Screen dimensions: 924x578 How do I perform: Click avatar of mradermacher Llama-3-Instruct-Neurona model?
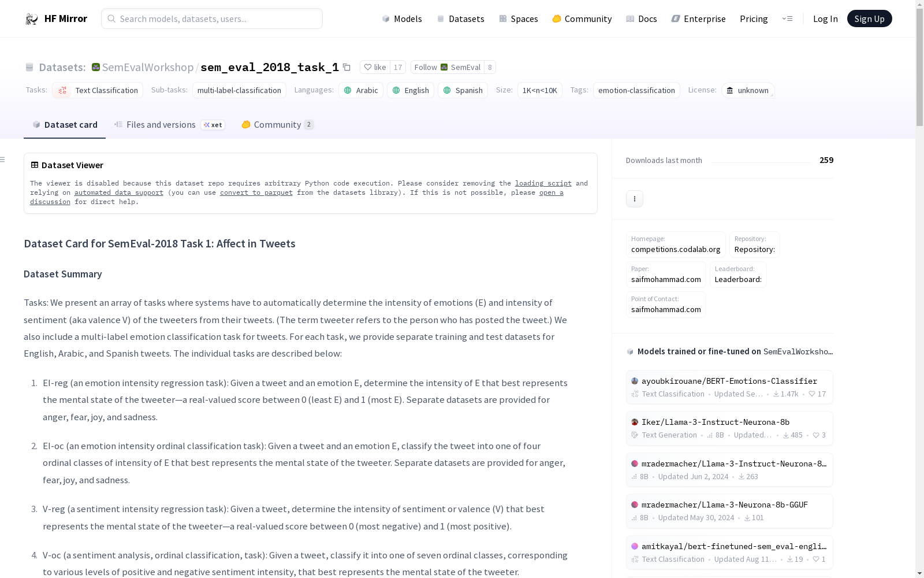tap(635, 464)
